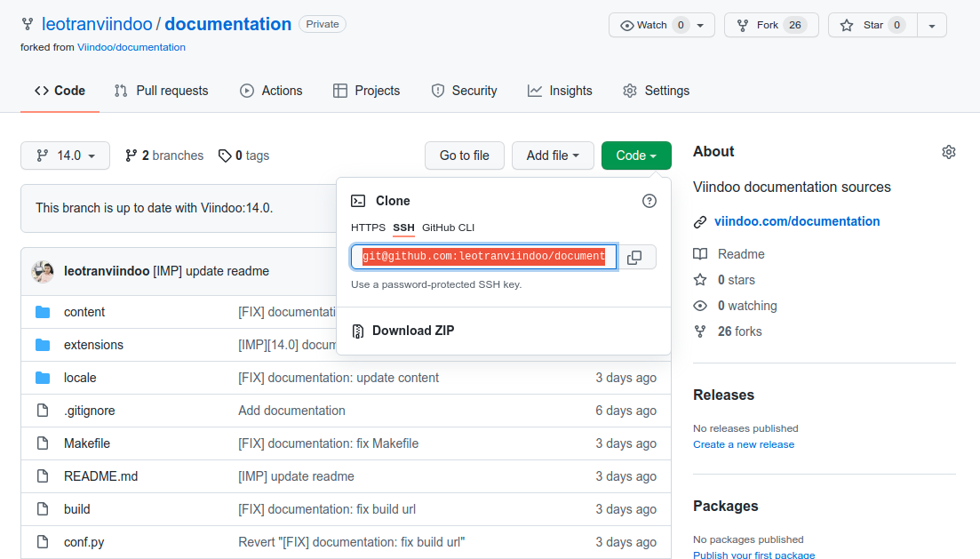Copy the SSH clone URL to clipboard
This screenshot has width=980, height=559.
click(x=634, y=258)
